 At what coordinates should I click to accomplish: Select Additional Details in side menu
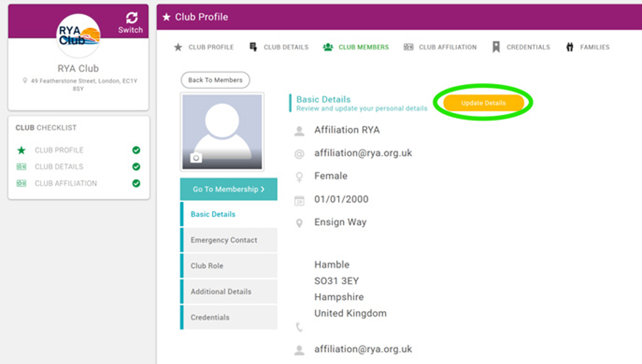click(x=229, y=292)
